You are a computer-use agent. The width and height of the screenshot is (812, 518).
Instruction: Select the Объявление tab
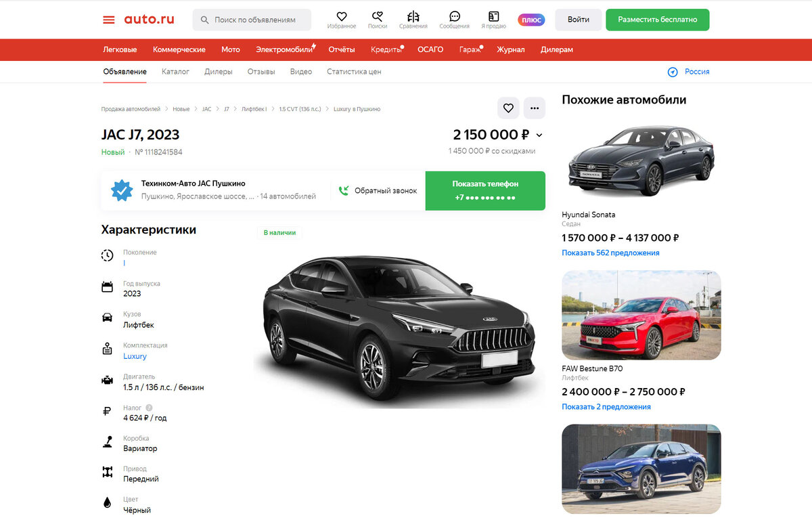coord(125,71)
